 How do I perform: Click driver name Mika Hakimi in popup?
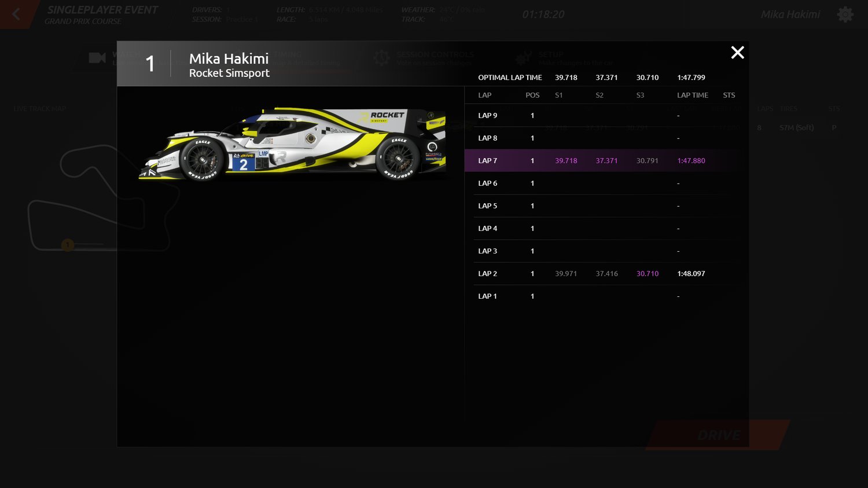click(229, 58)
